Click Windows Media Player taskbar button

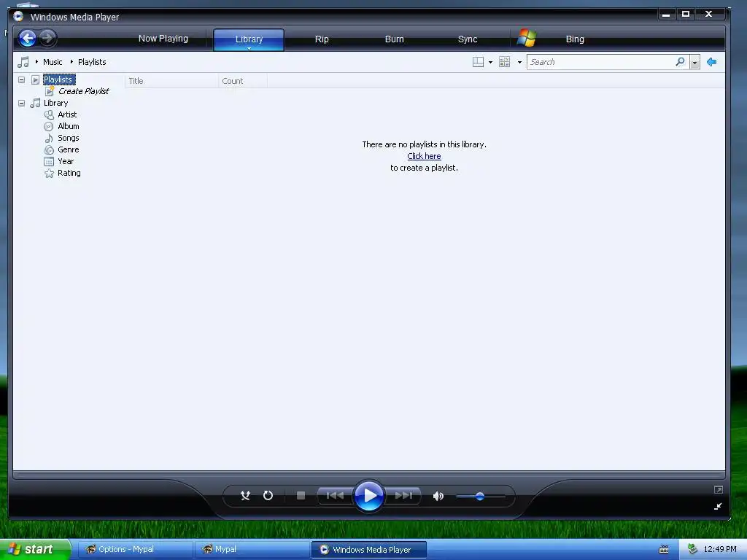click(x=368, y=550)
